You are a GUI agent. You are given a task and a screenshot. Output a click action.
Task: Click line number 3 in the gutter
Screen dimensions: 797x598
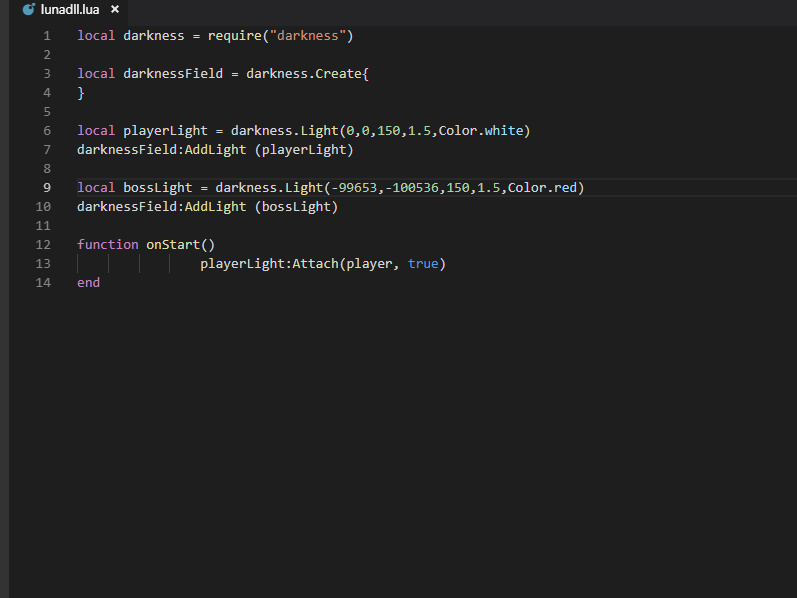pyautogui.click(x=47, y=74)
